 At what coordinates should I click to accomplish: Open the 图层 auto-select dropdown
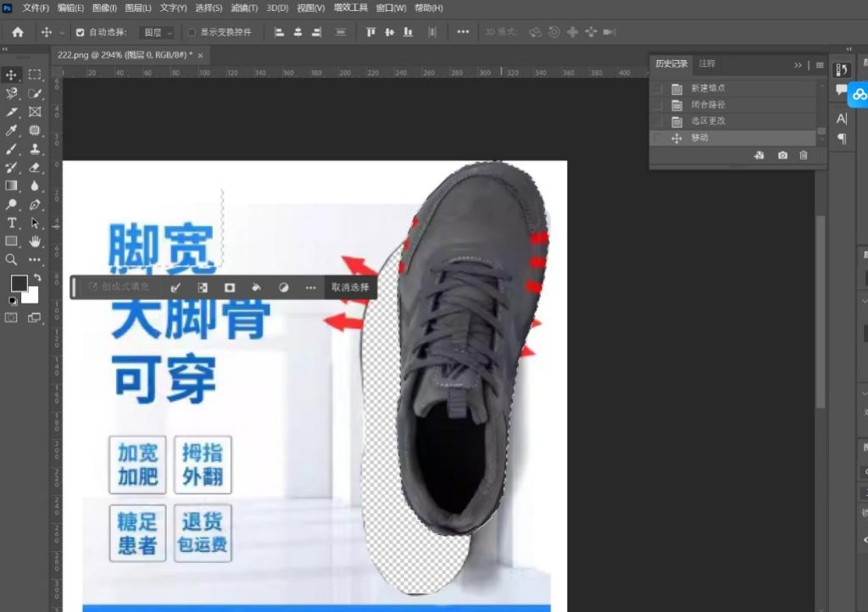158,32
